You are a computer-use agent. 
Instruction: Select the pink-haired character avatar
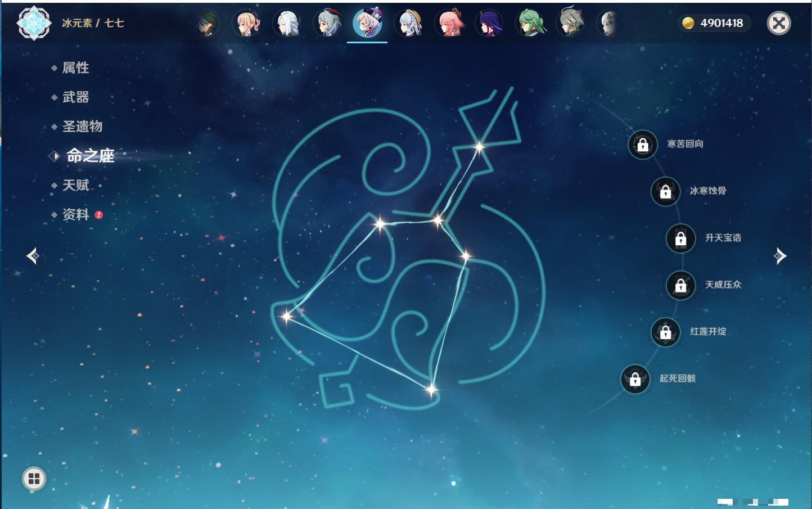click(450, 23)
